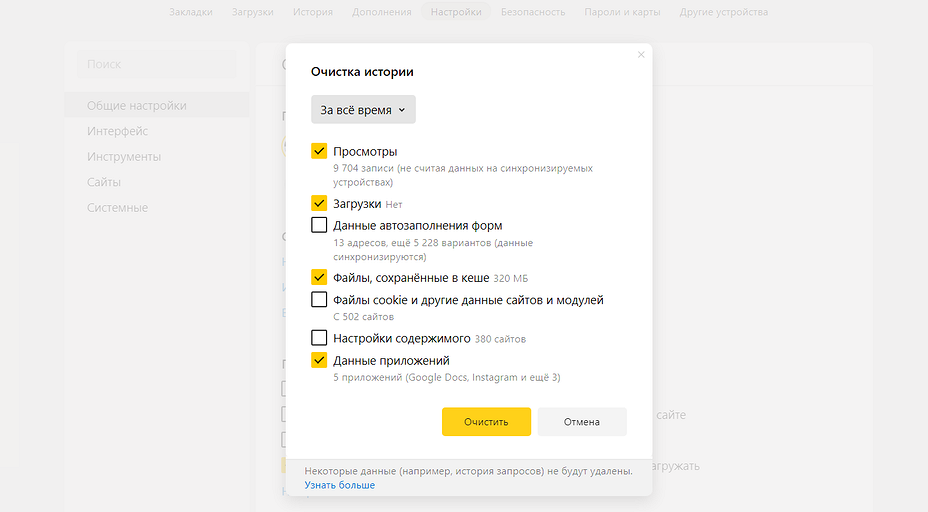
Task: Uncheck the 'Загрузки' checkbox
Action: [319, 203]
